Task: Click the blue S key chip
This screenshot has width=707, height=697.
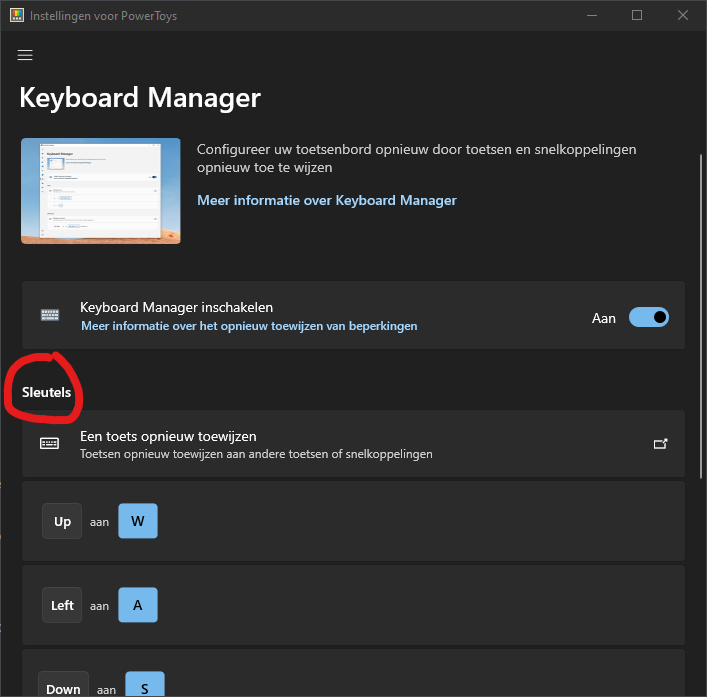Action: 145,684
